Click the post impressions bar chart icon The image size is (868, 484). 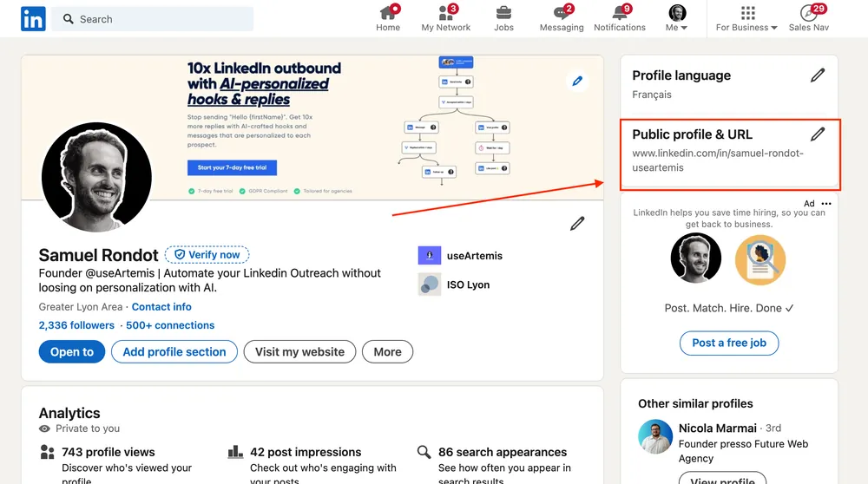coord(235,452)
